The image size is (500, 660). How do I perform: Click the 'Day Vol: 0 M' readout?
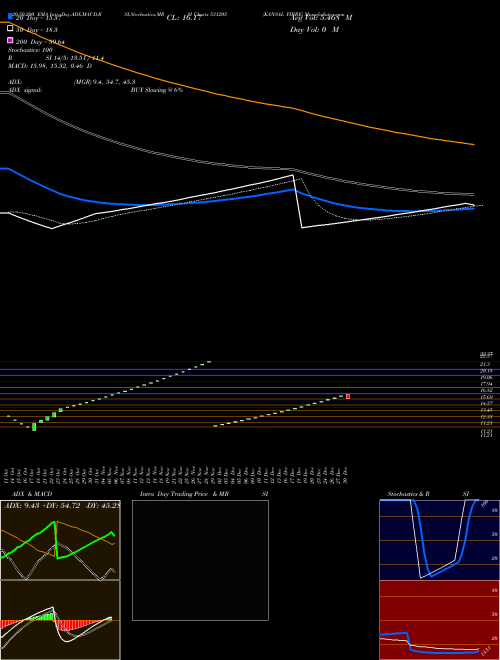[314, 30]
